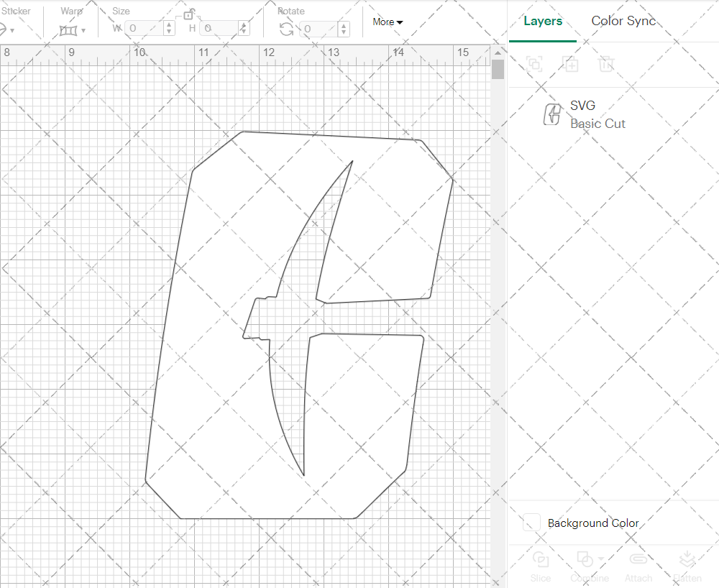Click the canvas vertical scrollbar
Viewport: 719px width, 588px height.
click(498, 70)
